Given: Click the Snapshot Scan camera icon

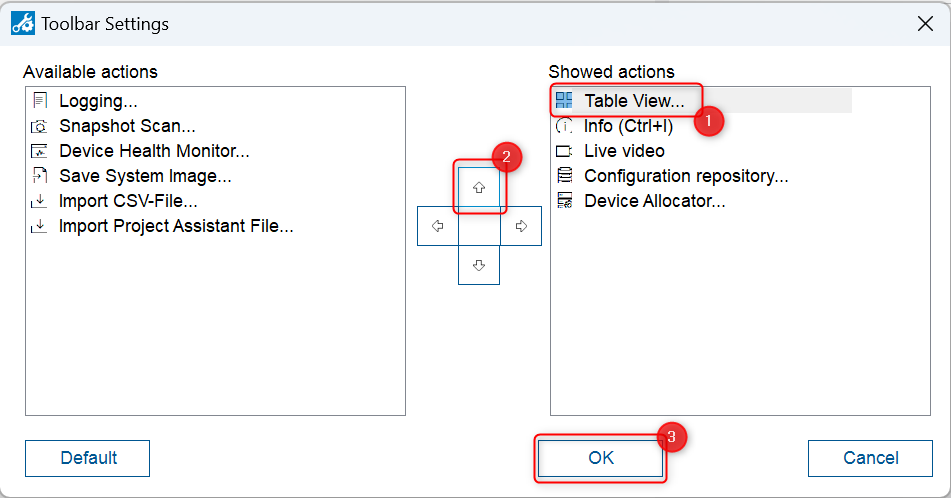Looking at the screenshot, I should (x=40, y=126).
